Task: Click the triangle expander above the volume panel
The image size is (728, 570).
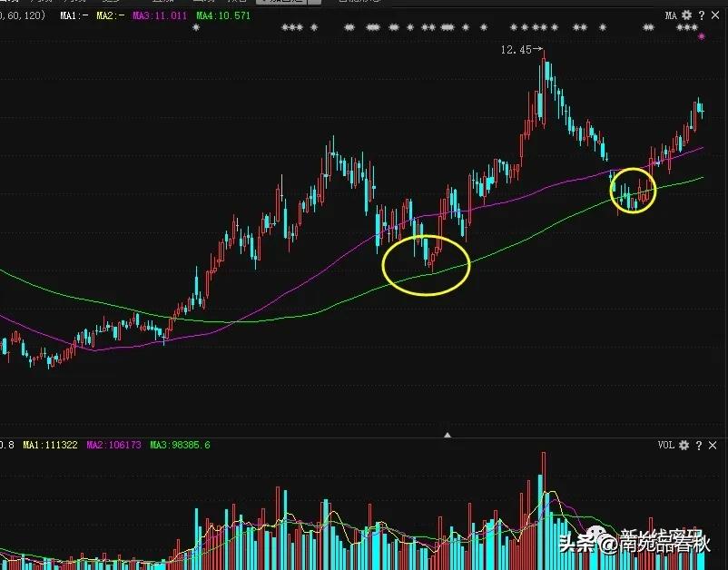Action: [x=448, y=435]
